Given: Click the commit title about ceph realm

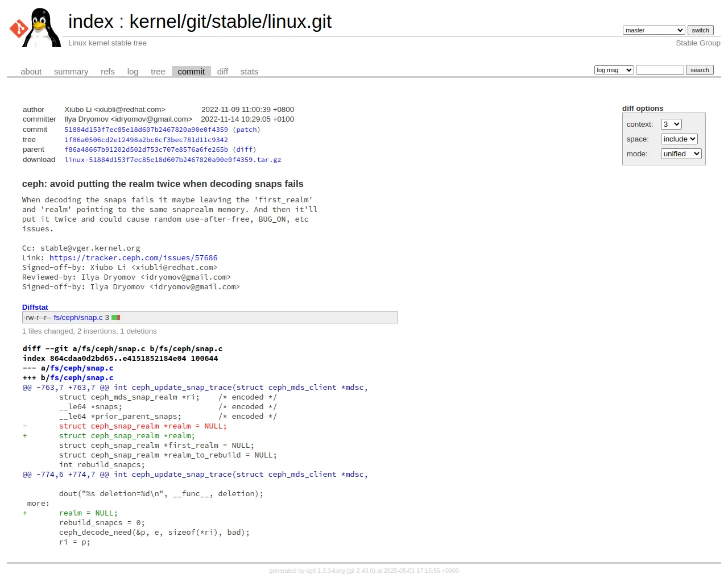Looking at the screenshot, I should [163, 184].
